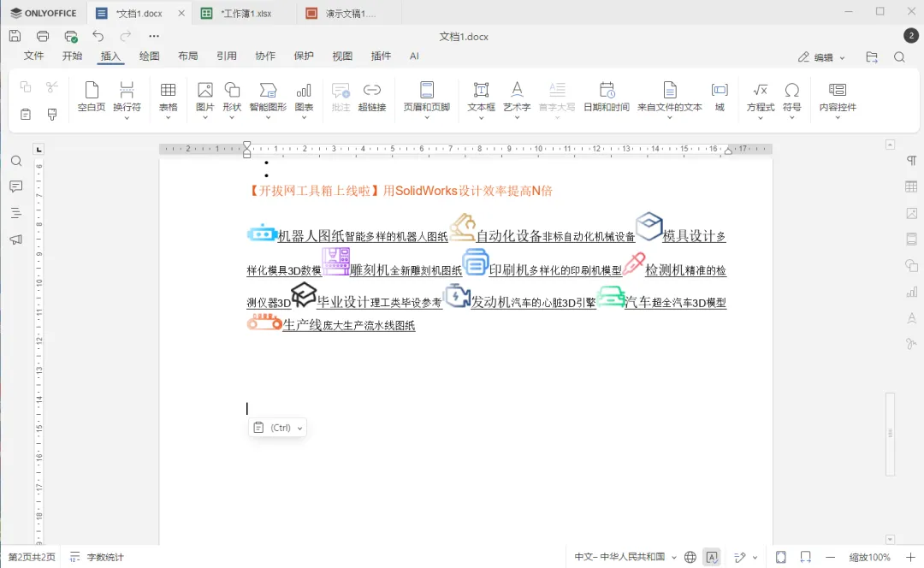The height and width of the screenshot is (568, 924).
Task: Click the search magnifier at top right
Action: (899, 57)
